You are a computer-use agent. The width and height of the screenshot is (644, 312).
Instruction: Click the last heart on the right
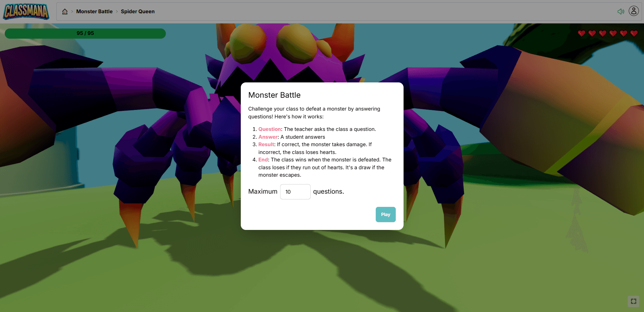click(x=634, y=33)
